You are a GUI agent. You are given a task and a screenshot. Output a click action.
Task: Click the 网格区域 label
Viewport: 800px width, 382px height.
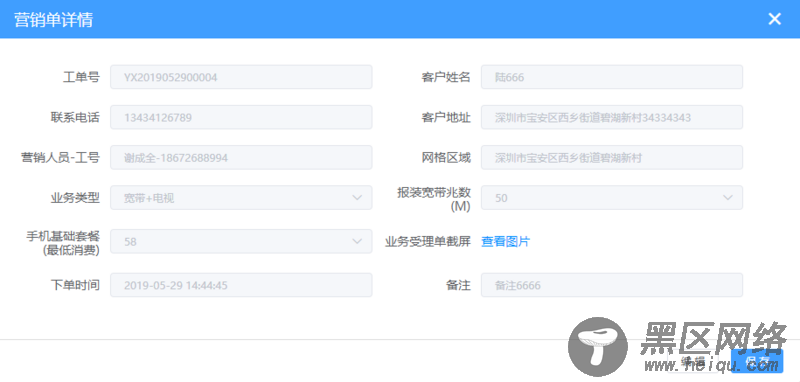pos(446,158)
